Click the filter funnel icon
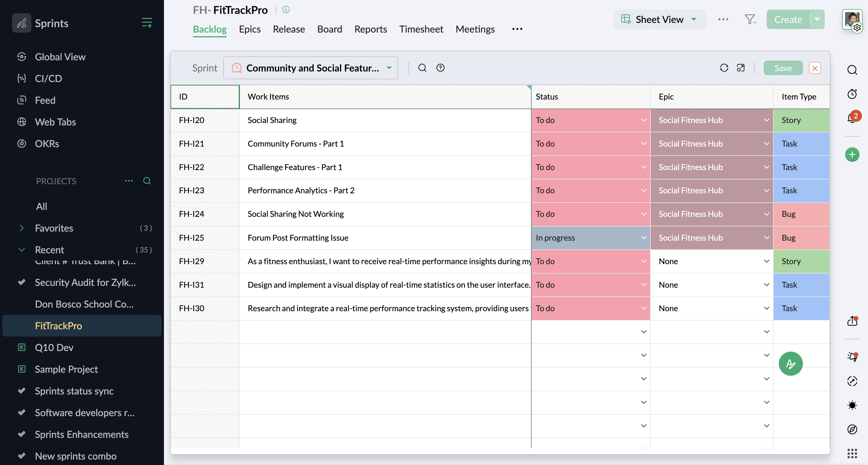 pos(750,19)
